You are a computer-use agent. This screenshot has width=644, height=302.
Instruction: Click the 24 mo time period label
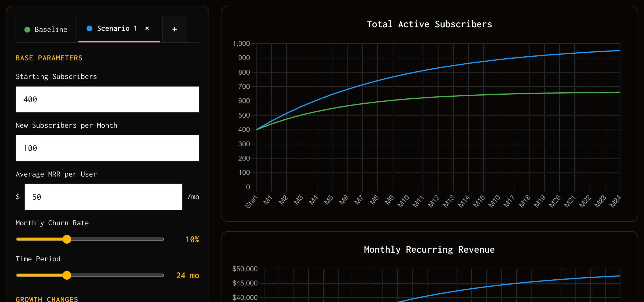188,275
